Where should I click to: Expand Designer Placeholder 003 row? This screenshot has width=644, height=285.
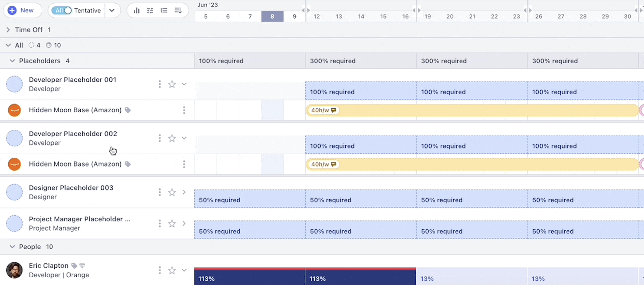(x=184, y=192)
